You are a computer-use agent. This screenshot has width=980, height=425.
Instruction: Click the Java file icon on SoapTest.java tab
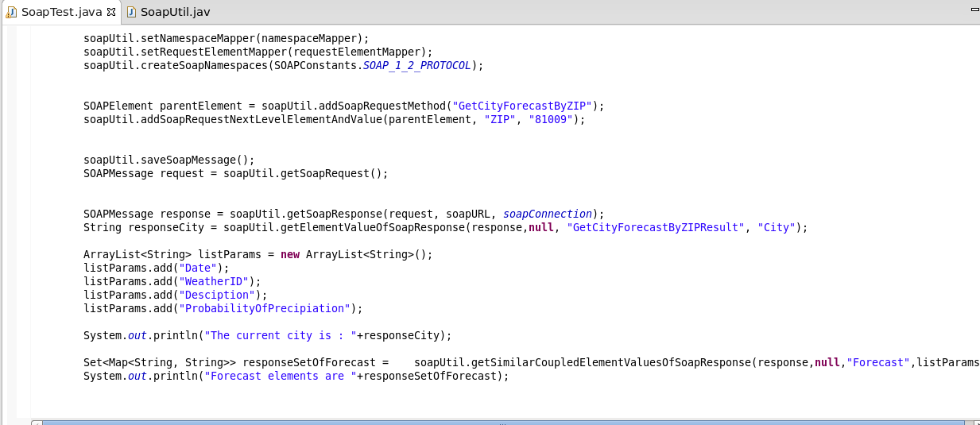click(12, 12)
